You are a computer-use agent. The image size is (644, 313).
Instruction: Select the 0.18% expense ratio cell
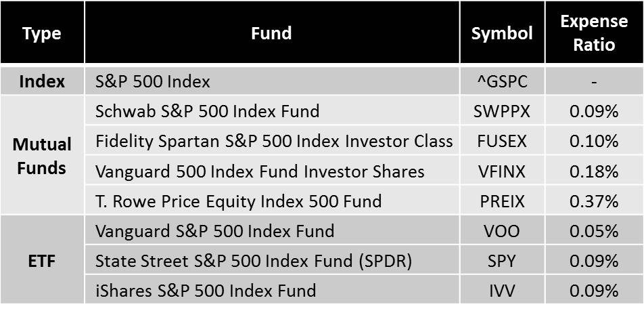593,171
